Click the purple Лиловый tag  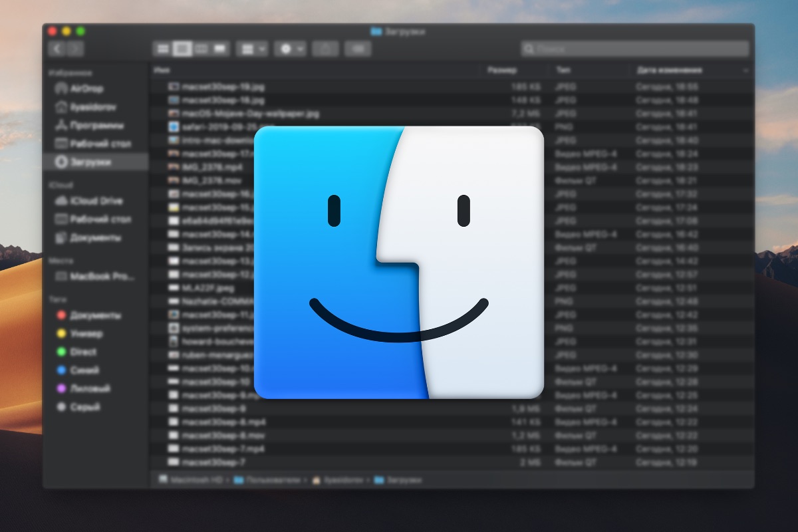pyautogui.click(x=89, y=388)
